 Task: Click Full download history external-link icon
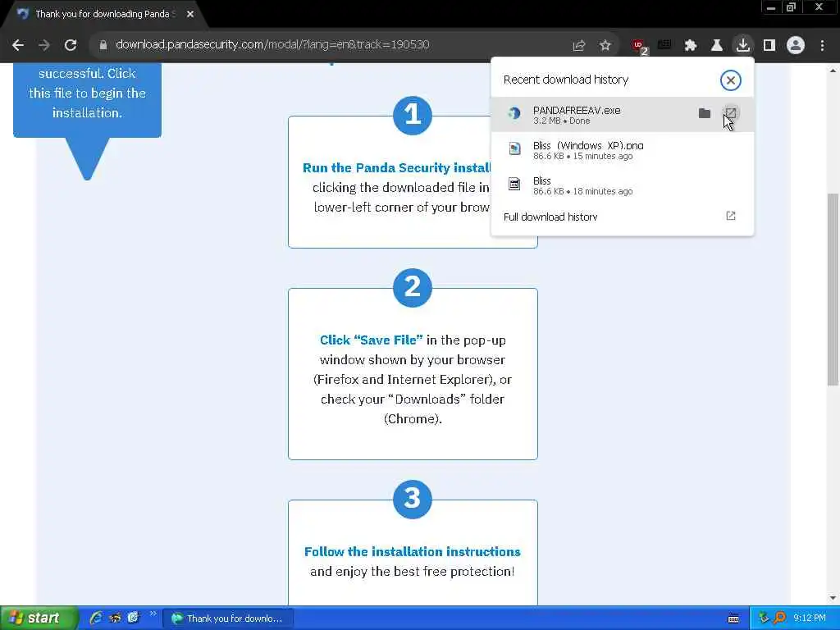point(731,216)
